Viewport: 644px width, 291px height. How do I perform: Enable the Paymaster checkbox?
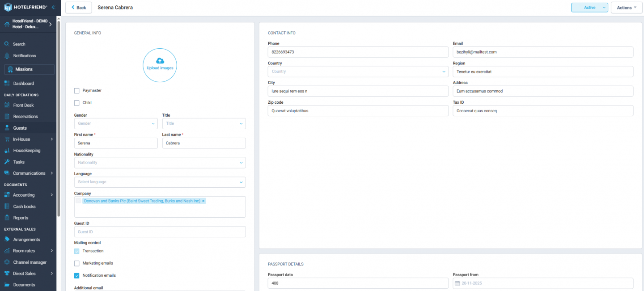76,90
